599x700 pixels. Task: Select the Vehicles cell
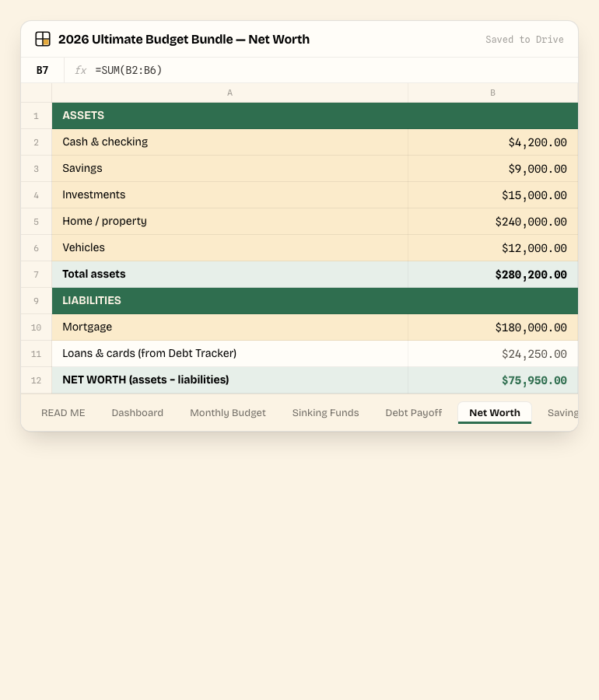coord(229,248)
